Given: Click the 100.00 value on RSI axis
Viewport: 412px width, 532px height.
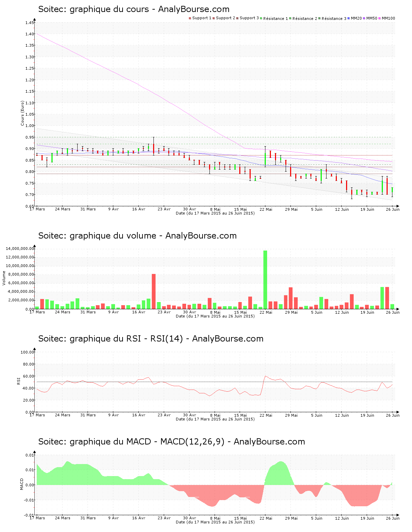Looking at the screenshot, I should [x=27, y=352].
